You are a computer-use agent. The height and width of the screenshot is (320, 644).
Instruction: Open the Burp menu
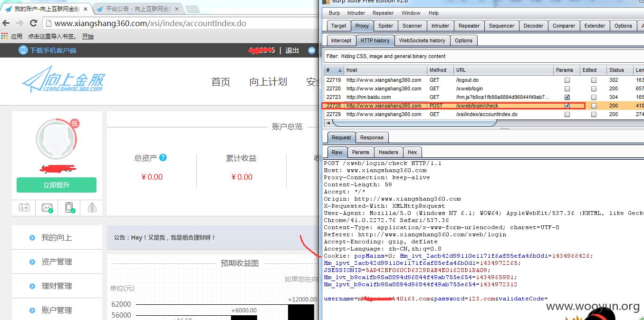pos(334,13)
